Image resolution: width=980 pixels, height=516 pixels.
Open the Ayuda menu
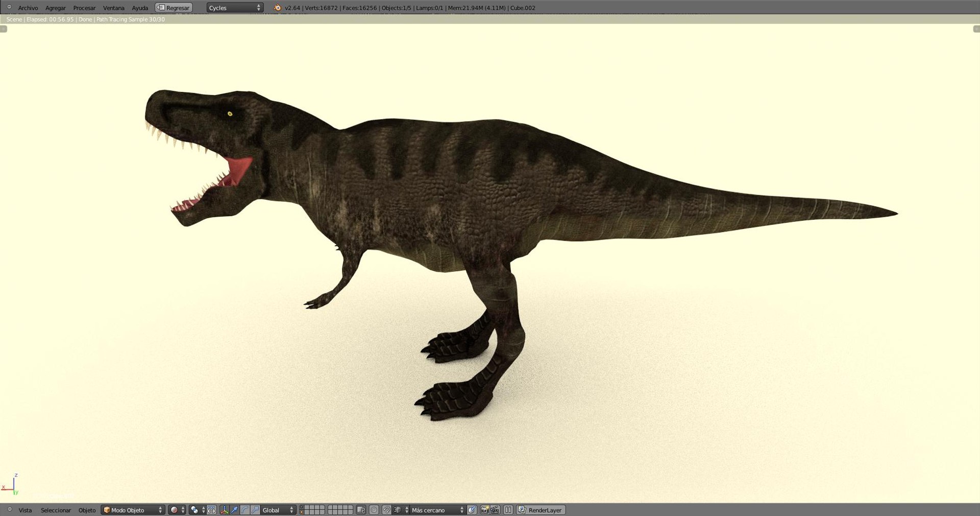pos(140,8)
